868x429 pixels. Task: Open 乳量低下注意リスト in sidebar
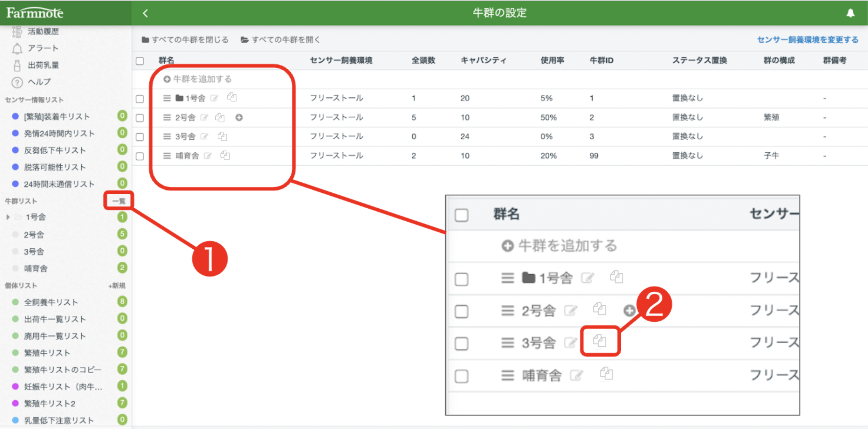coord(59,420)
